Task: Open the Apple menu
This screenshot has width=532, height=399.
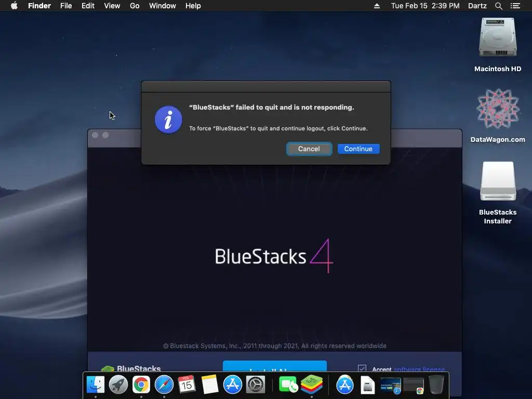Action: (x=14, y=6)
